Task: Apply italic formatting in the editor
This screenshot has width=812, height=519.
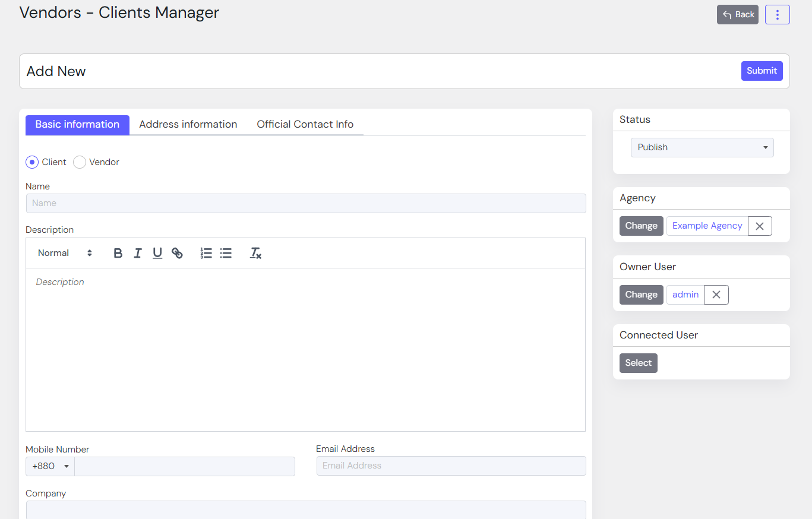Action: [x=138, y=254]
